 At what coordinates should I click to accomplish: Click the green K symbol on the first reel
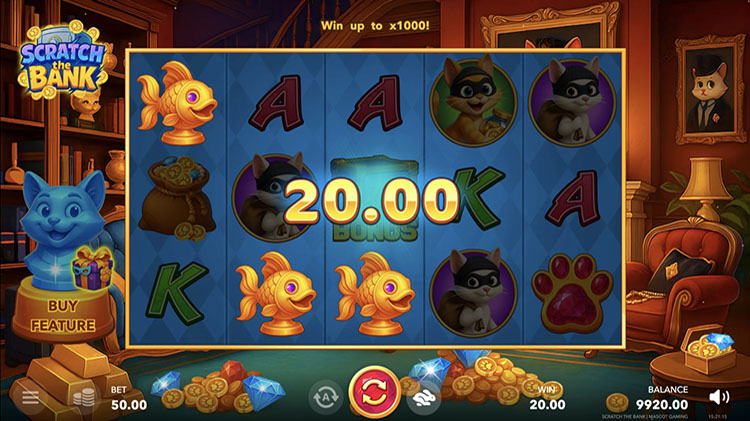click(x=177, y=293)
